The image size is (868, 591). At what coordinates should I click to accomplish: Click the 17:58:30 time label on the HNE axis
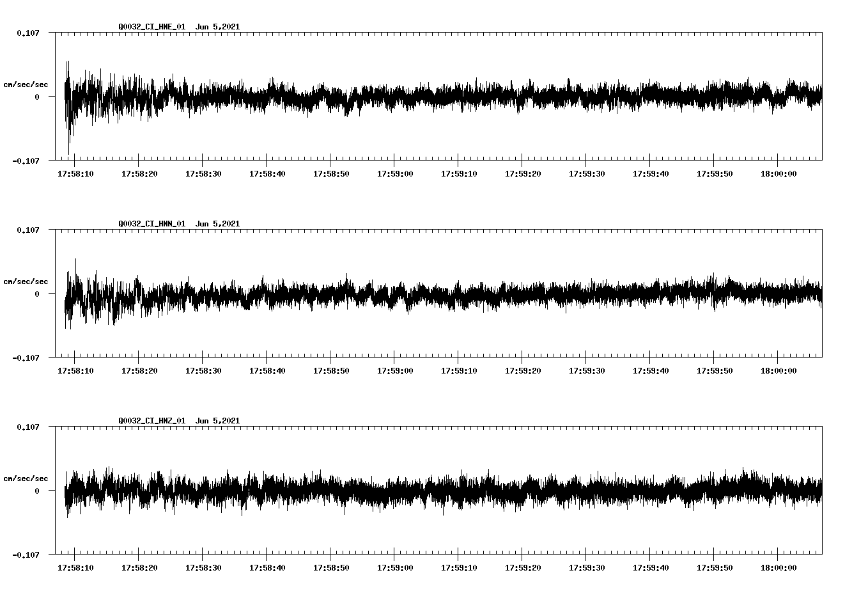pyautogui.click(x=203, y=173)
